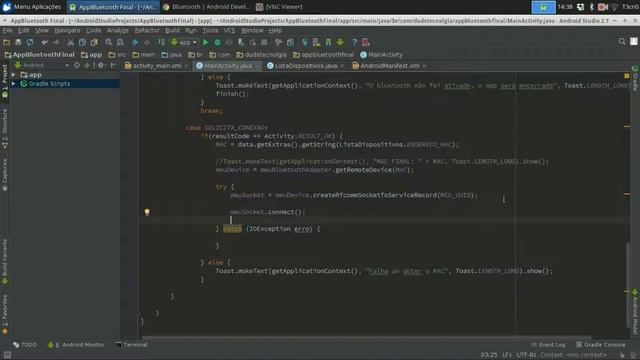Viewport: 640px width, 360px height.
Task: Click the Synchronize toolbar icon
Action: pyautogui.click(x=30, y=42)
